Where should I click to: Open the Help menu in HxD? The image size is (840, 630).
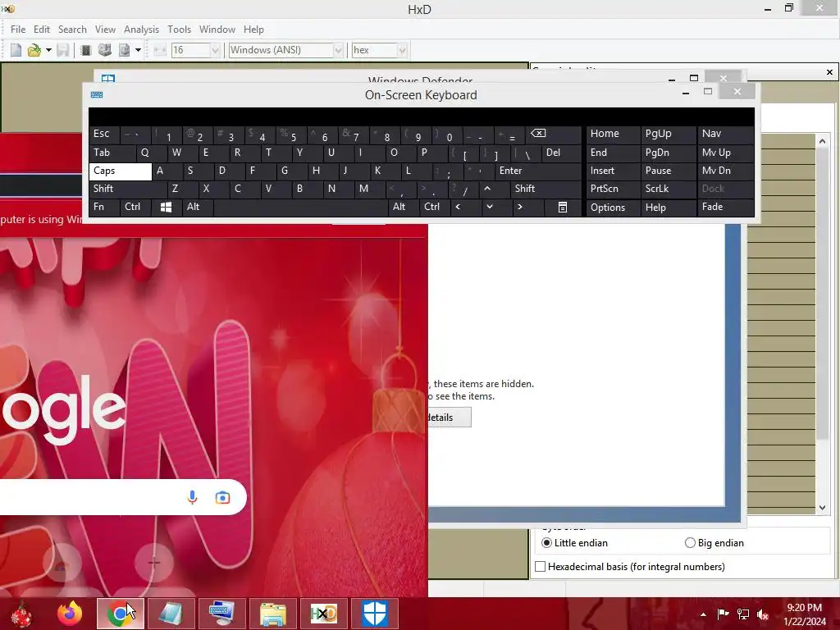click(x=253, y=30)
